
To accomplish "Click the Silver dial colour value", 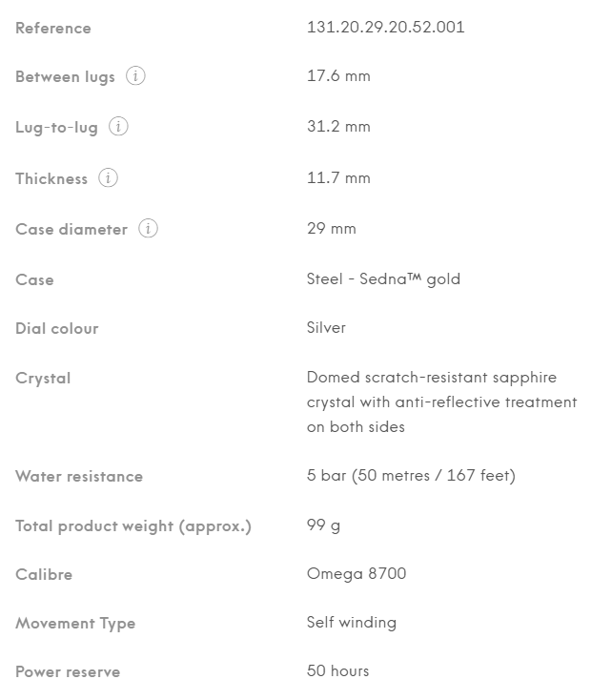I will click(326, 328).
